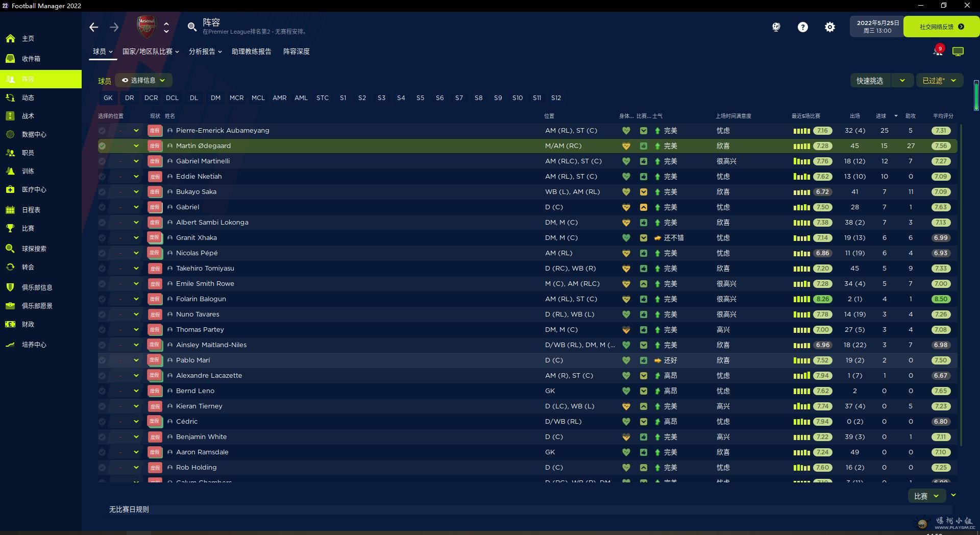Screen dimensions: 980x535
Task: Open the settings gear icon
Action: pyautogui.click(x=830, y=27)
